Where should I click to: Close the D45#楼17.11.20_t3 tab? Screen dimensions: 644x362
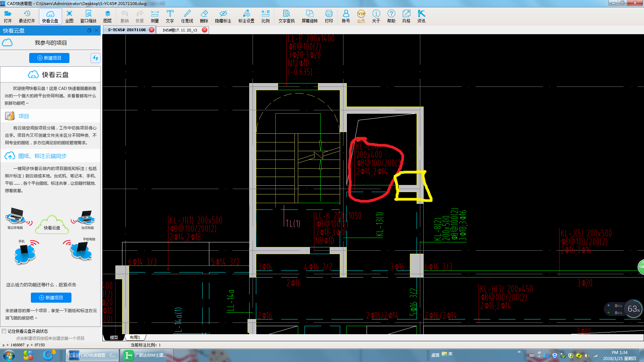[204, 30]
